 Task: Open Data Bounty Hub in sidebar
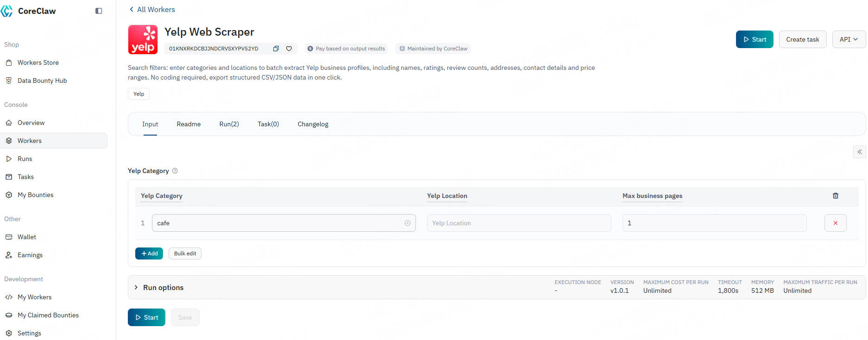[42, 80]
